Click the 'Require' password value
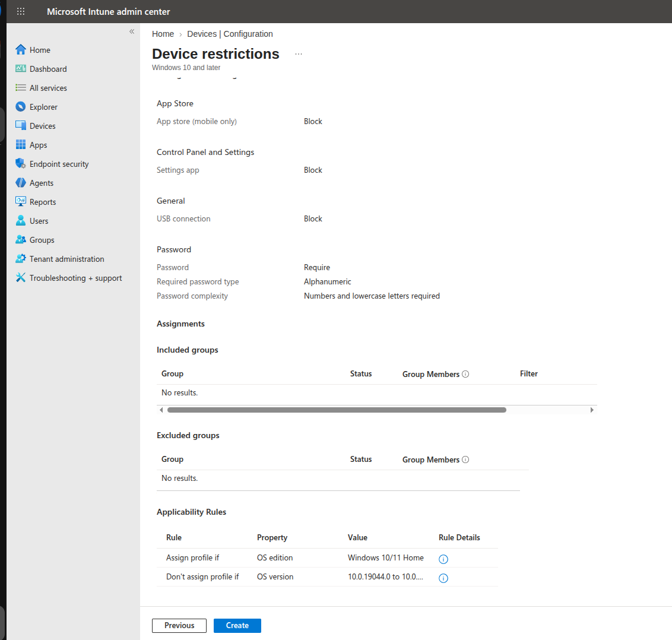 [317, 268]
